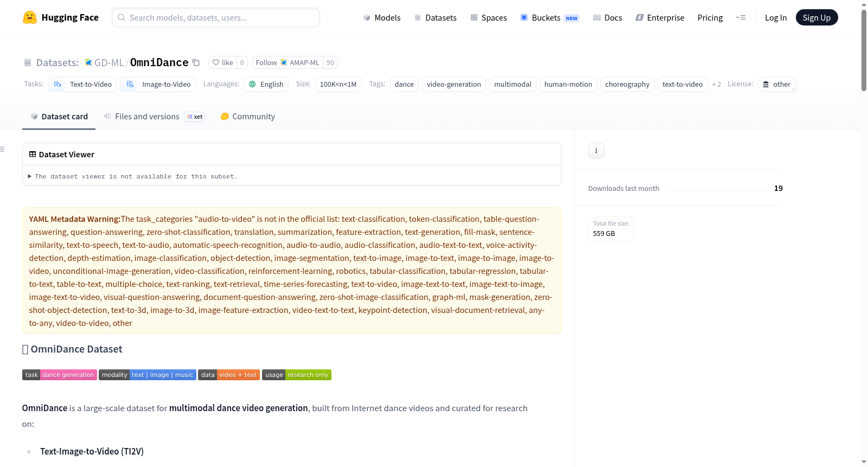The image size is (868, 467).
Task: Select the Image-to-Video task tag
Action: [158, 84]
